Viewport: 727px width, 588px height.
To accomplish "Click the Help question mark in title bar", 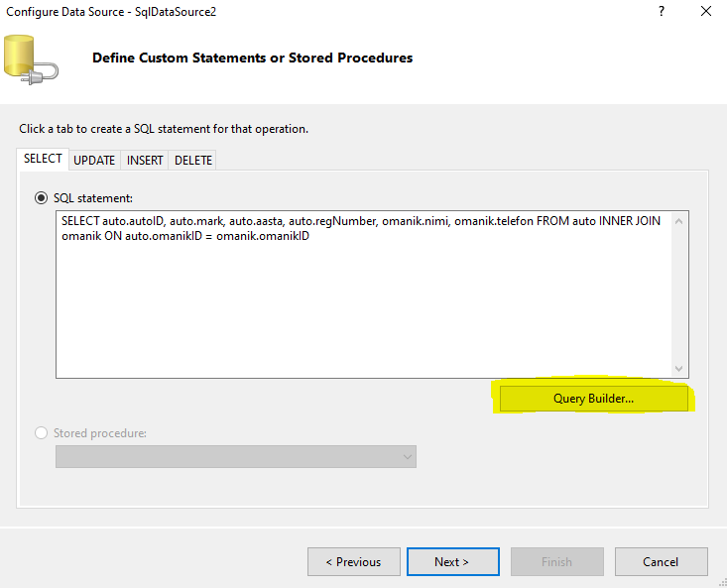I will pos(660,12).
